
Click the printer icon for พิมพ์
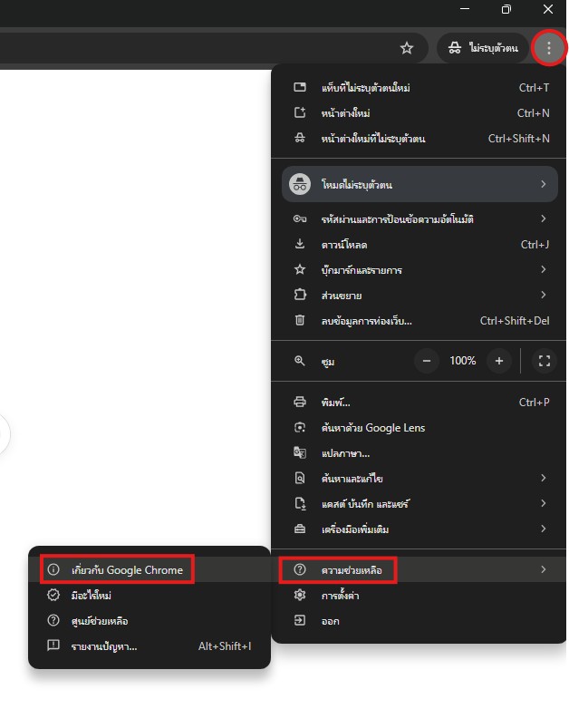pos(300,403)
